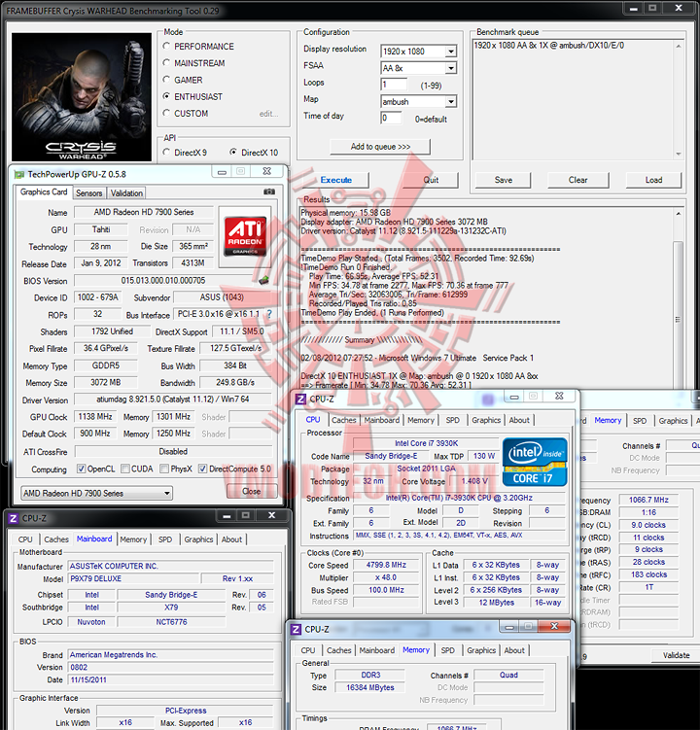The height and width of the screenshot is (730, 700).
Task: Click the BIOS Version 015.013.000.010.000705 field
Action: 163,280
